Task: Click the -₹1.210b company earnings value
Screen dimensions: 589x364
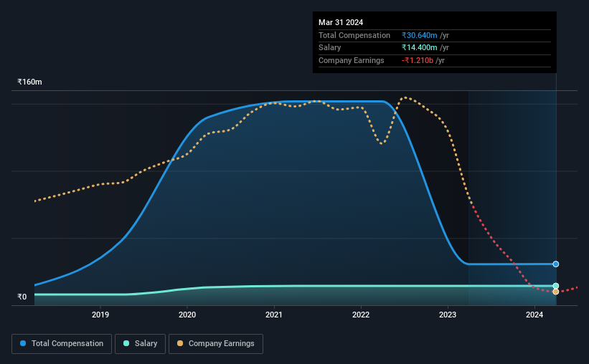Action: [x=418, y=60]
